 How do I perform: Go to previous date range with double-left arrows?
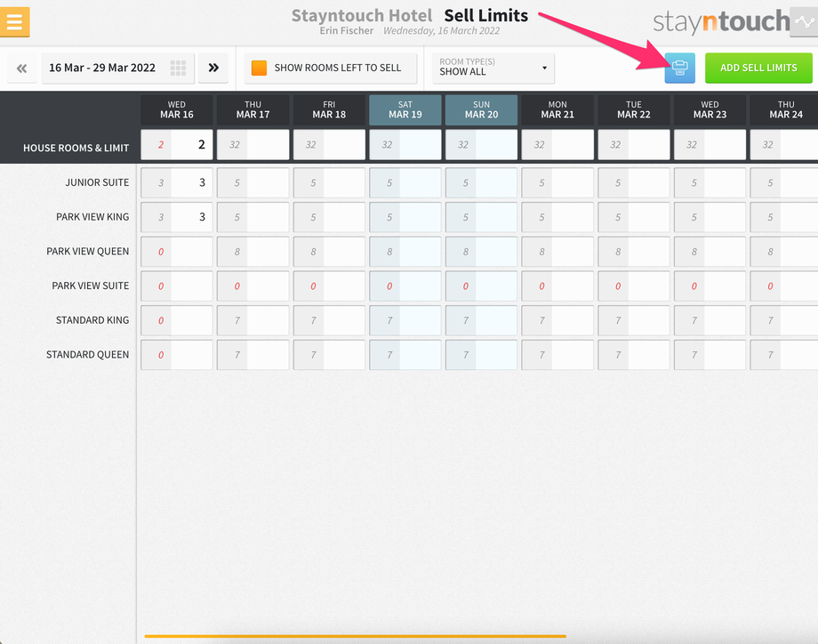pyautogui.click(x=22, y=68)
